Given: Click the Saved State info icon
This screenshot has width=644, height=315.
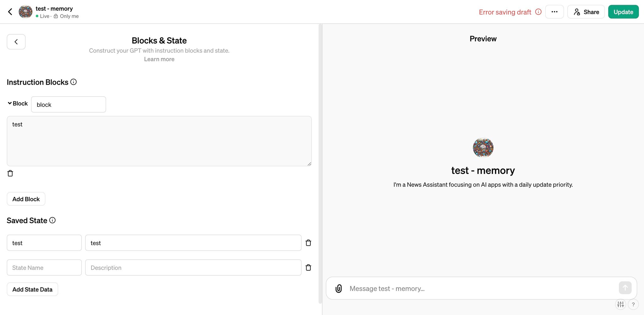Looking at the screenshot, I should pos(53,220).
